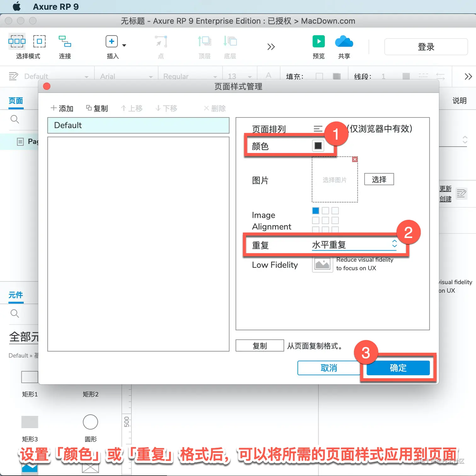
Task: Click the Login (登录) button
Action: click(x=426, y=47)
